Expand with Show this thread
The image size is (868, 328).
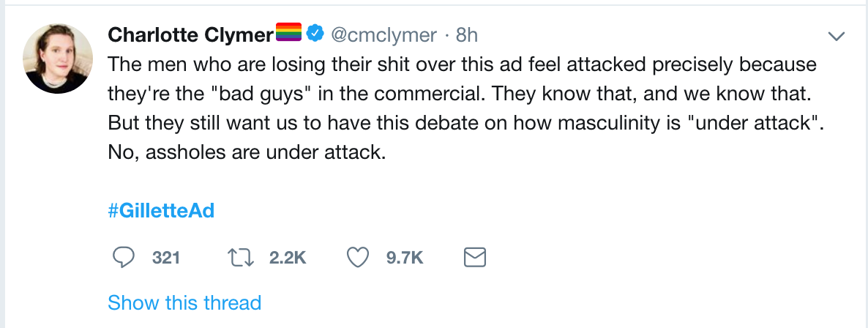(x=184, y=302)
